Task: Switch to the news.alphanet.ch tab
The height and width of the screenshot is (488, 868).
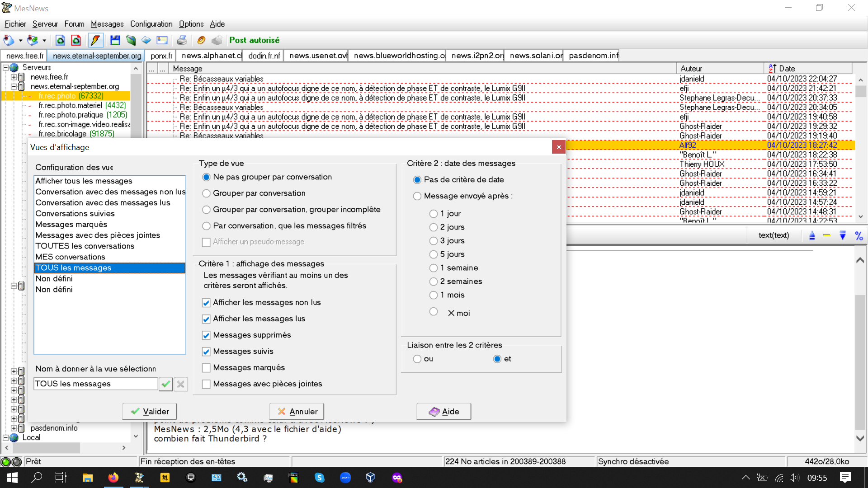Action: (210, 56)
